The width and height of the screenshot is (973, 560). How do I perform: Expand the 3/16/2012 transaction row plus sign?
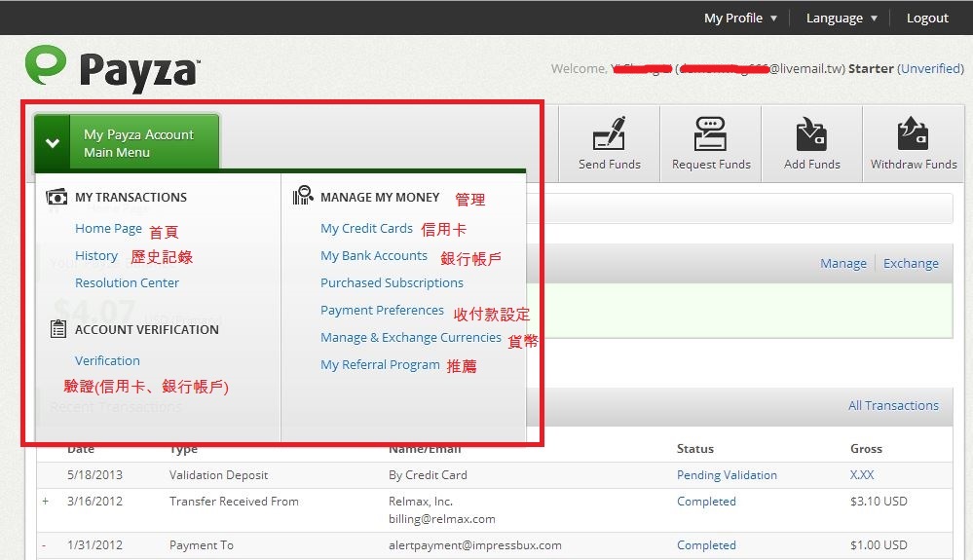[x=46, y=501]
